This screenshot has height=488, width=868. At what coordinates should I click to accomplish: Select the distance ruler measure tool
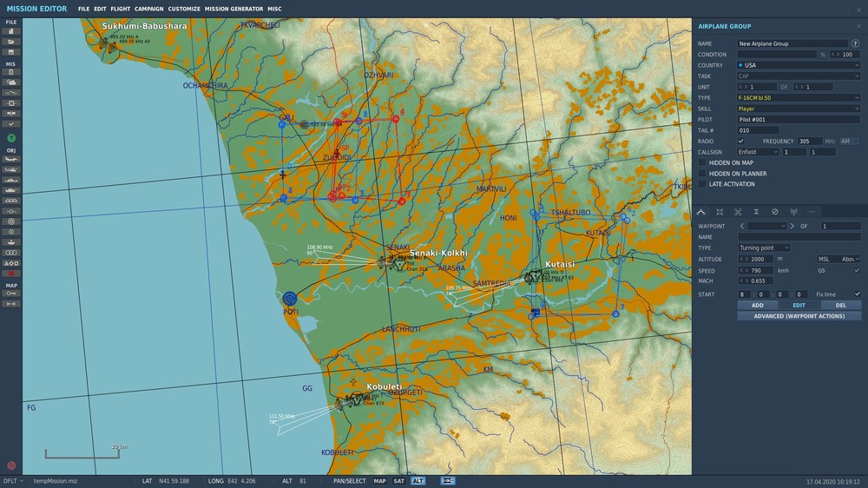pos(11,304)
